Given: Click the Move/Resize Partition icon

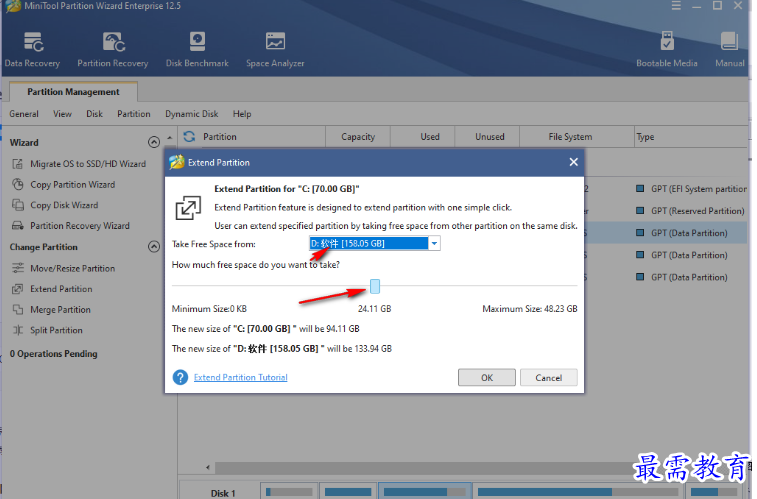Looking at the screenshot, I should 17,268.
